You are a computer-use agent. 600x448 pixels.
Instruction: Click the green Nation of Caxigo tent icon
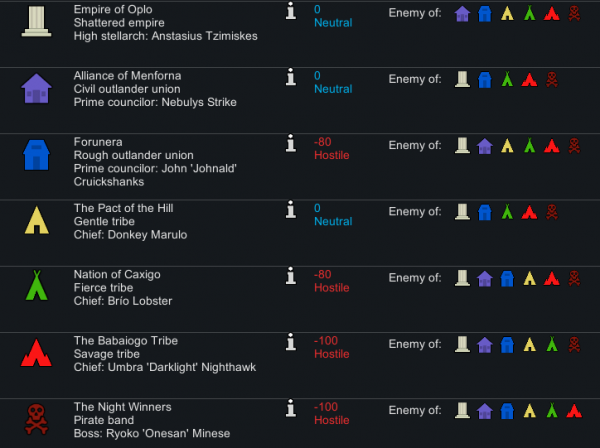click(x=37, y=285)
